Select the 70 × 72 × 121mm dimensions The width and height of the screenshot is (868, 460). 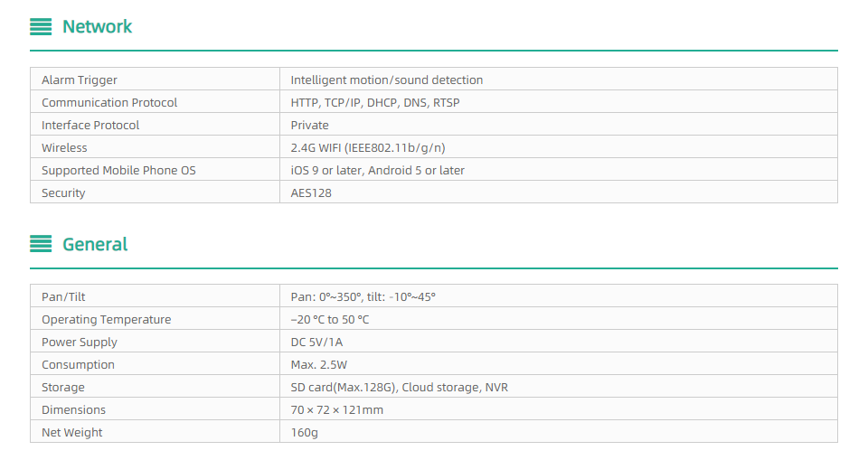pos(336,410)
